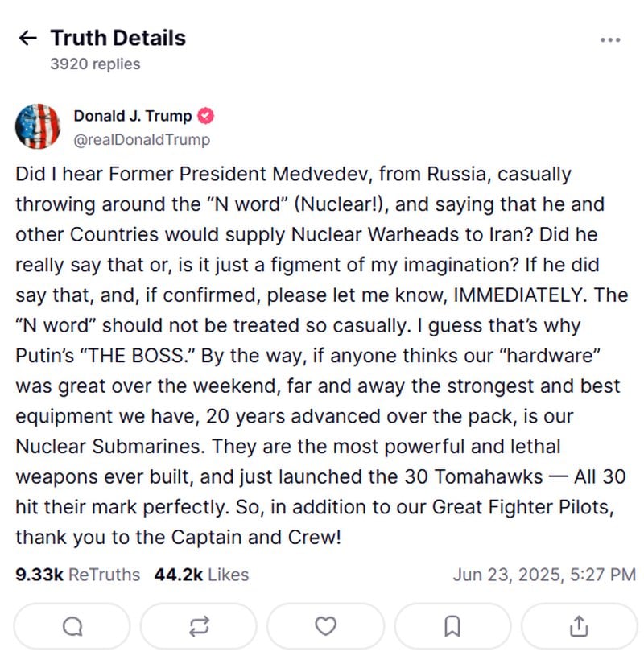Viewport: 644px width, 664px height.
Task: Click the red verified badge checkmark
Action: coord(206,116)
